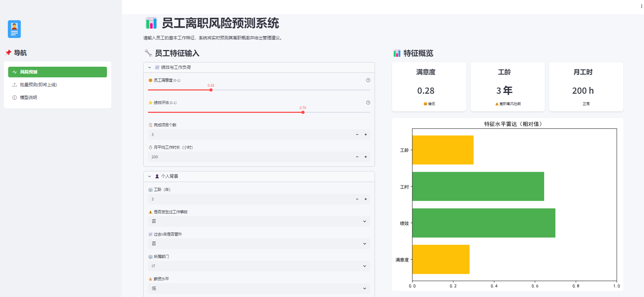
Task: Open the 模型说明 navigation item
Action: [x=58, y=98]
